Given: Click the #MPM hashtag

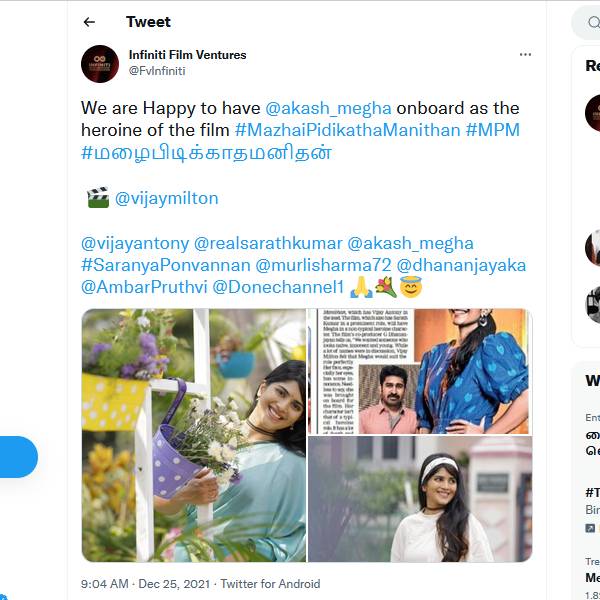Looking at the screenshot, I should (492, 131).
